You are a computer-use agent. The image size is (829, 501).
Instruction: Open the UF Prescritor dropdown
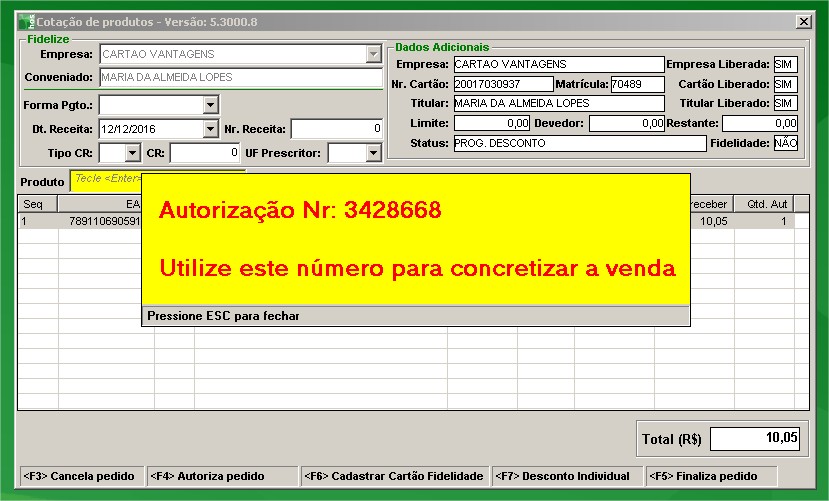tap(373, 153)
